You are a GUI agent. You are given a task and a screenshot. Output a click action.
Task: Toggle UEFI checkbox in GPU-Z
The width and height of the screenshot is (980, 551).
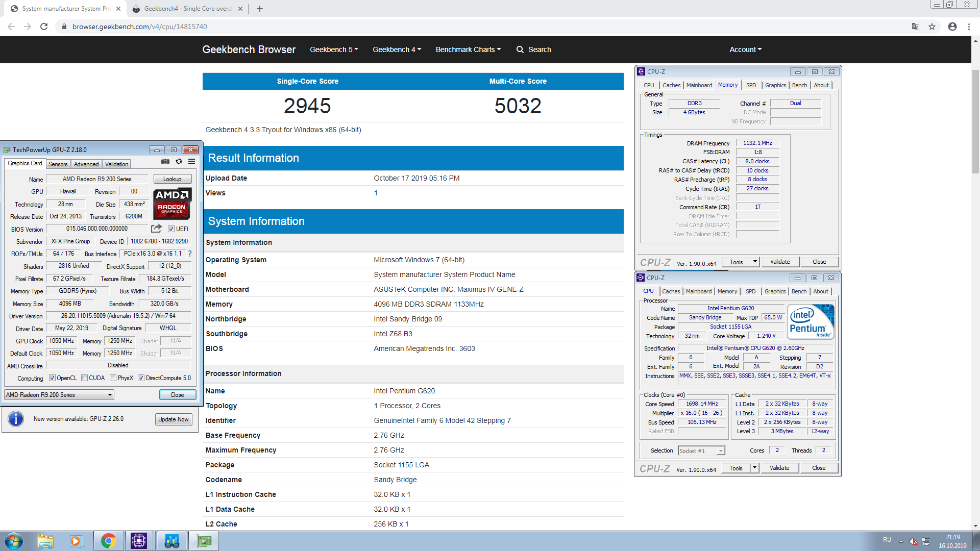pos(171,229)
